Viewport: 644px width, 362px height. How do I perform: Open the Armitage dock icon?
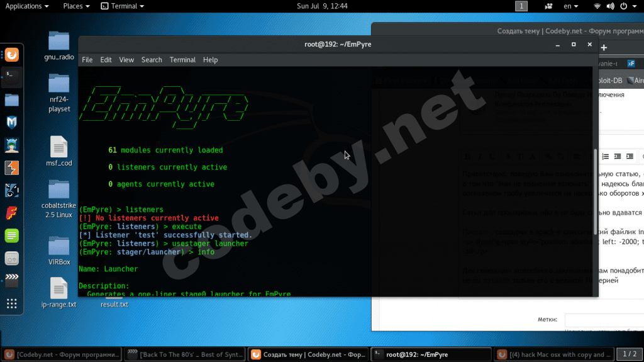pyautogui.click(x=11, y=145)
